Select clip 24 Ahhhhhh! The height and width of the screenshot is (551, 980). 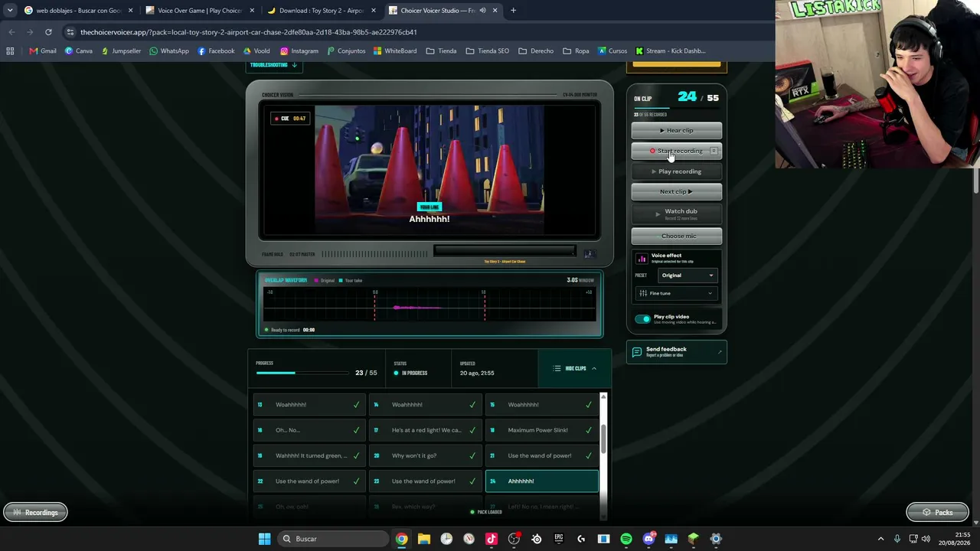[542, 481]
